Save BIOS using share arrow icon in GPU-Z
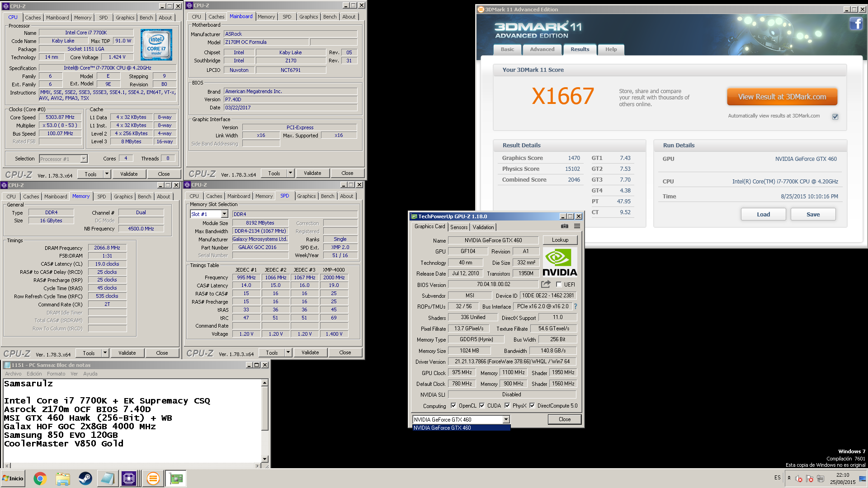 tap(546, 284)
